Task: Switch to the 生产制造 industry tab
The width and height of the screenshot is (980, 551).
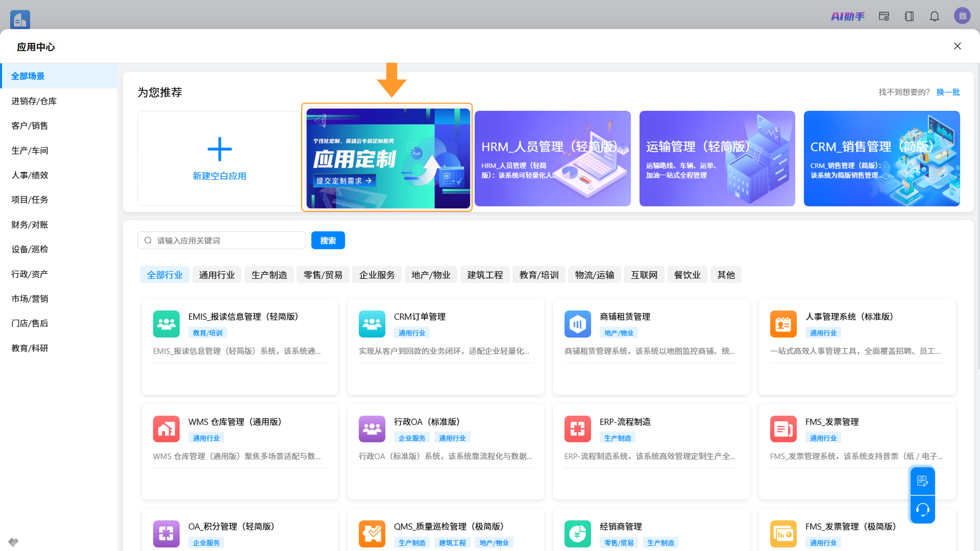Action: [269, 275]
